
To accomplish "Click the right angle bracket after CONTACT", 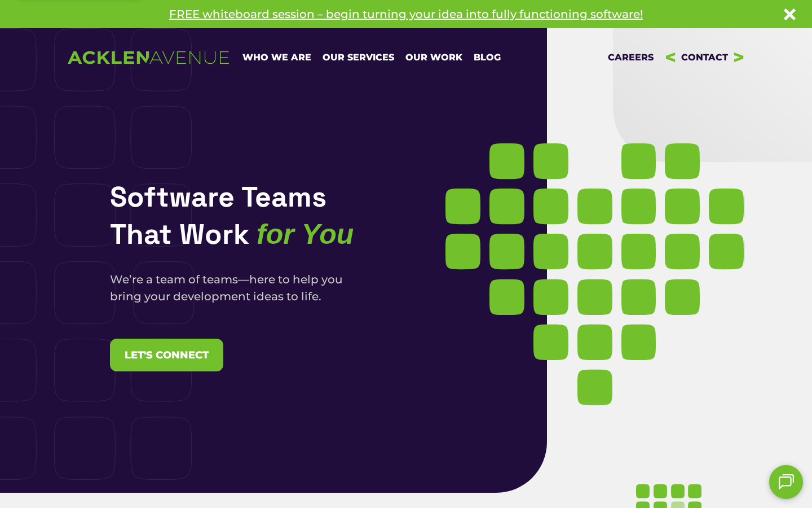I will pyautogui.click(x=739, y=58).
